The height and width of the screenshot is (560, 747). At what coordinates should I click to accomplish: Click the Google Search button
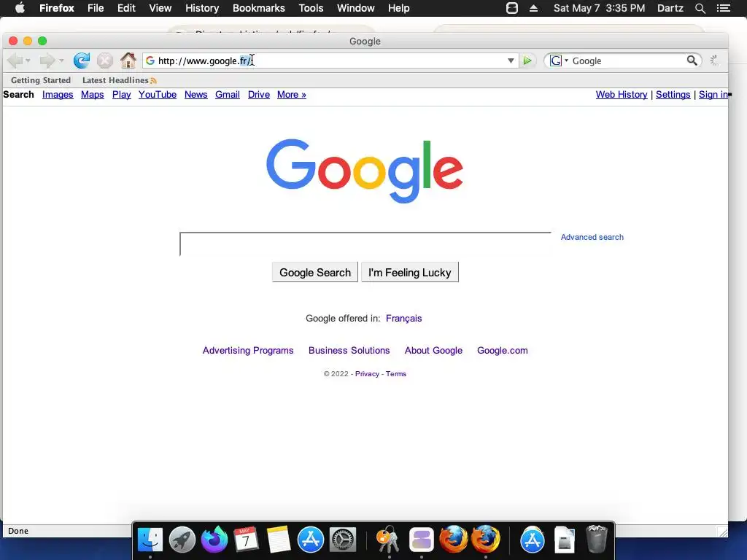(x=315, y=273)
